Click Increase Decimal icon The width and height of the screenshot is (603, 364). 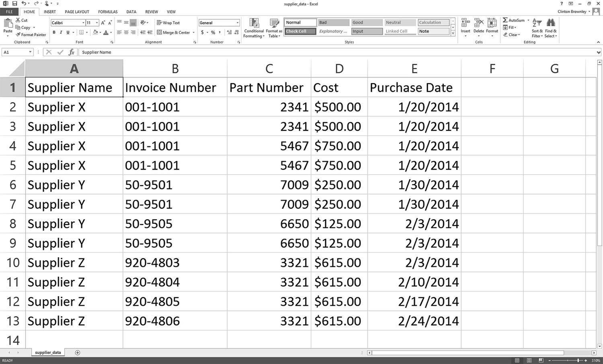pos(229,33)
